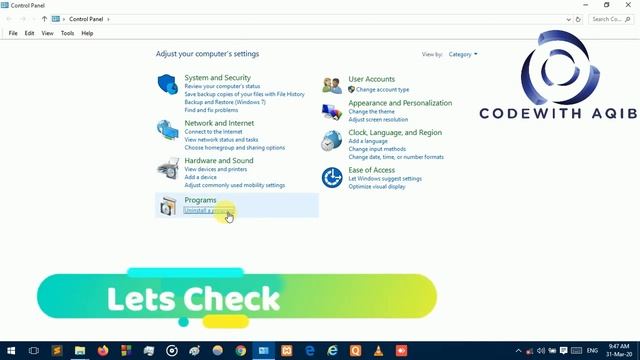
Task: Click Choose homegroup and sharing options
Action: pyautogui.click(x=235, y=148)
